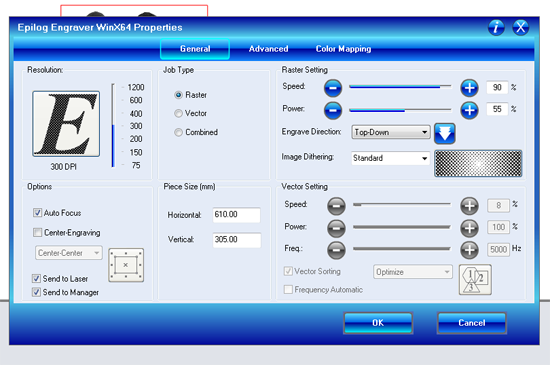Viewport: 550px width, 365px height.
Task: Switch to the Advanced tab
Action: 268,49
